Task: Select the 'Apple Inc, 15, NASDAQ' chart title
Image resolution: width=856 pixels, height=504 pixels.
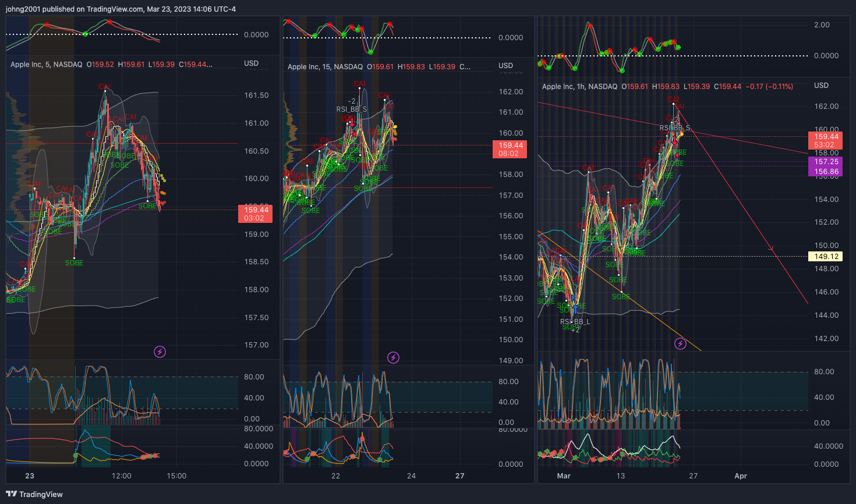Action: 325,67
